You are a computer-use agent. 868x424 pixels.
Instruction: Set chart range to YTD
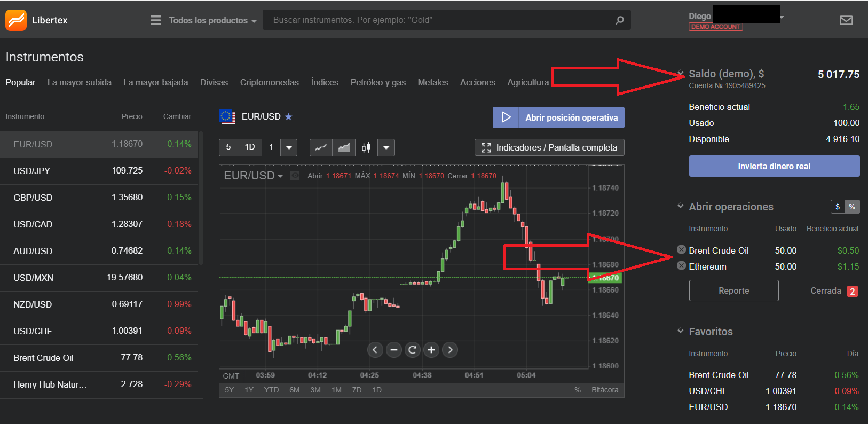(271, 390)
